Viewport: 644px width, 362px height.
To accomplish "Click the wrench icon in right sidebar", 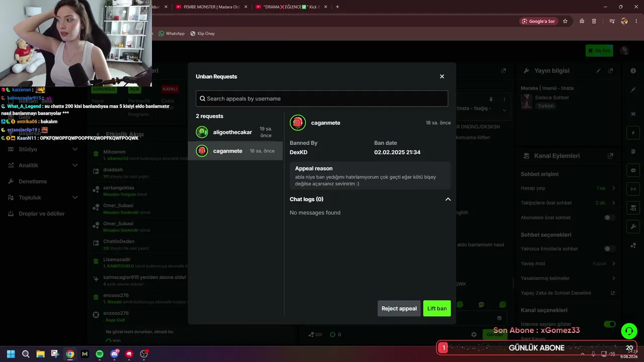I will point(633,227).
